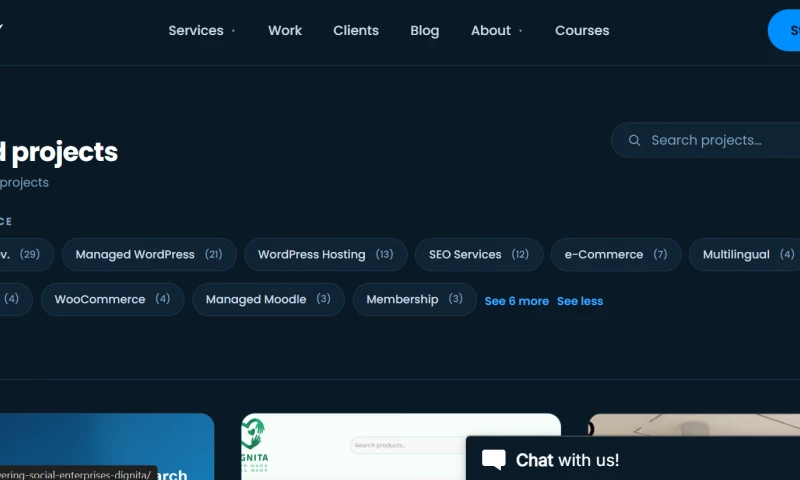Open the Work page

pos(285,31)
